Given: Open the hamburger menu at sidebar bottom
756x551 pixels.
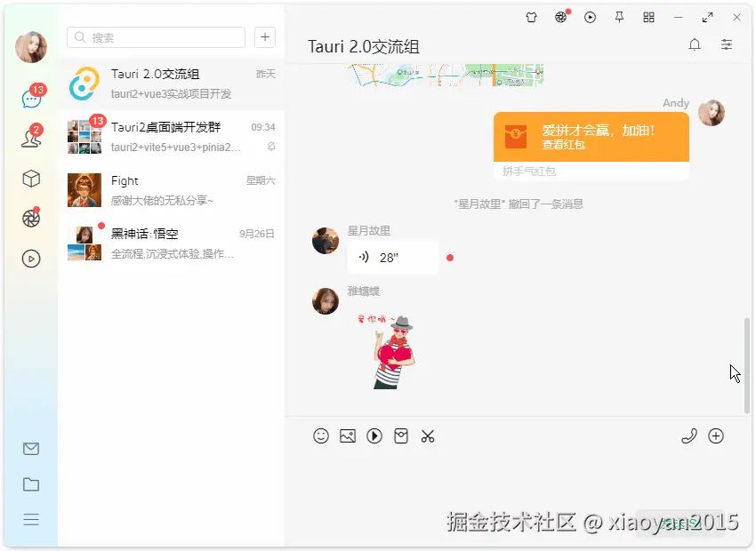Looking at the screenshot, I should (x=31, y=521).
